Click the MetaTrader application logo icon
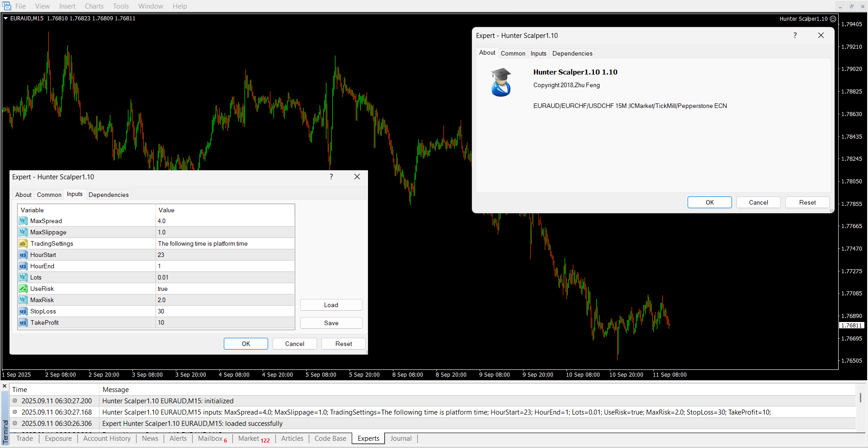The width and height of the screenshot is (868, 448). pos(6,6)
